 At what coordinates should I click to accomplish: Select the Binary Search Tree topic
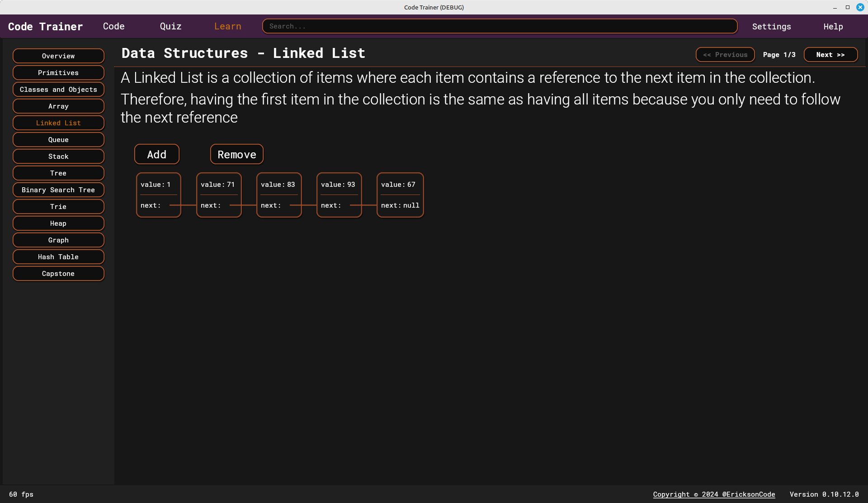[58, 190]
